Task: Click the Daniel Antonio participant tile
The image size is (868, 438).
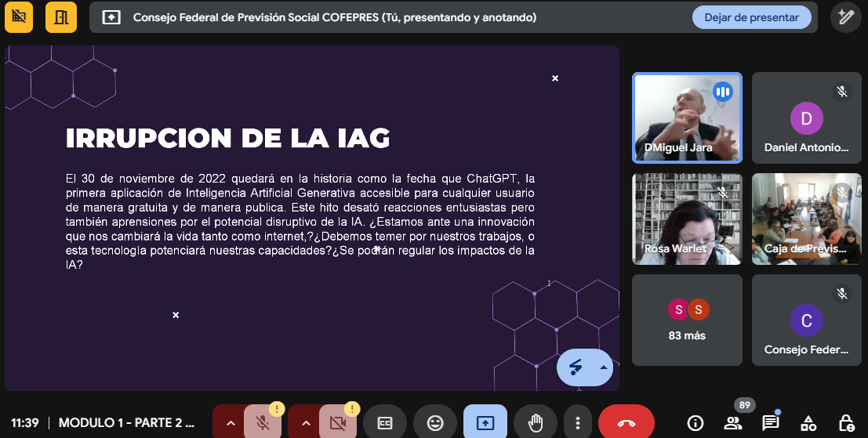Action: point(807,118)
